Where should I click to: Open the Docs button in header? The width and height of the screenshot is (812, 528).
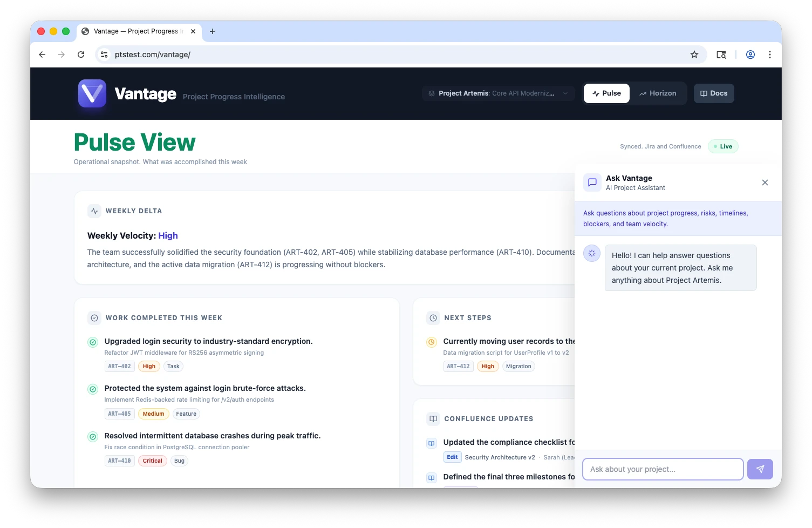(713, 93)
